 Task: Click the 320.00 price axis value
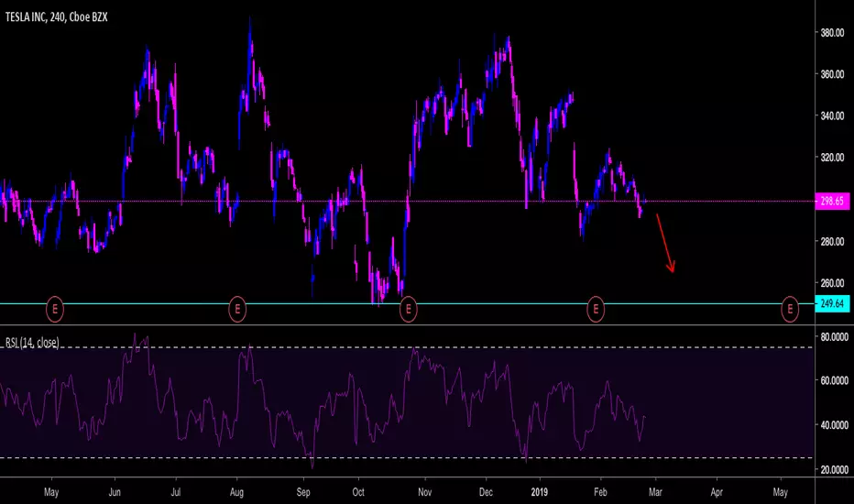832,158
